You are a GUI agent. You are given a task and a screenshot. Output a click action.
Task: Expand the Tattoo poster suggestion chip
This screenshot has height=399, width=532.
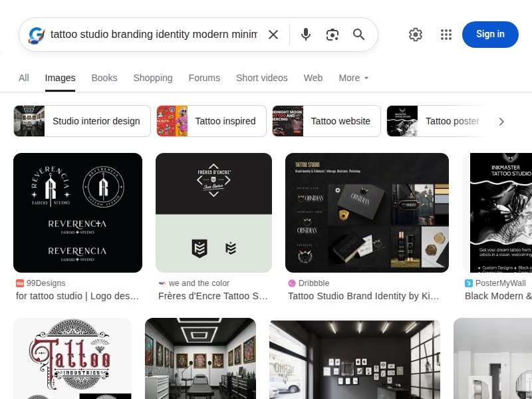point(453,121)
